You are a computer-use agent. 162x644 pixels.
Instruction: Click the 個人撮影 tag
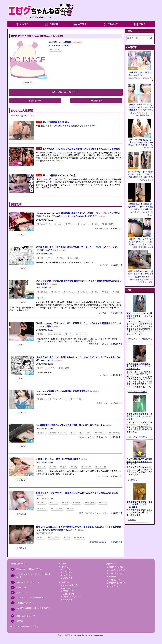(x=90, y=503)
